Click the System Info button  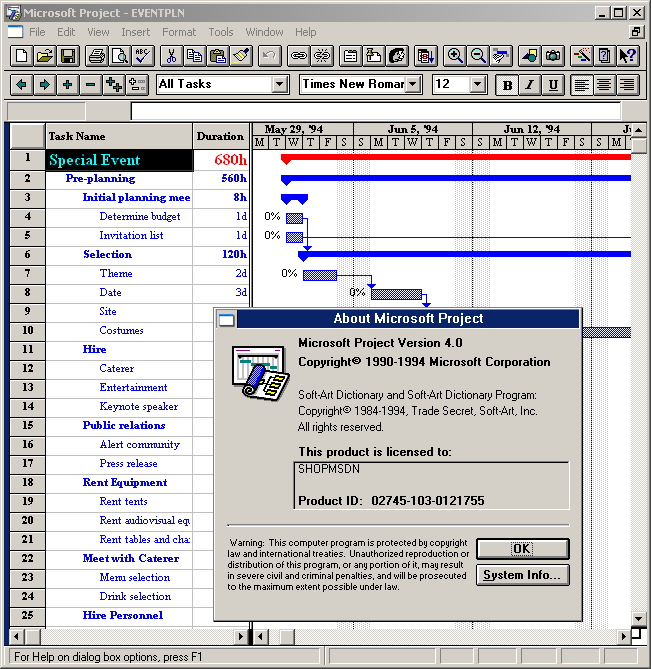[522, 575]
